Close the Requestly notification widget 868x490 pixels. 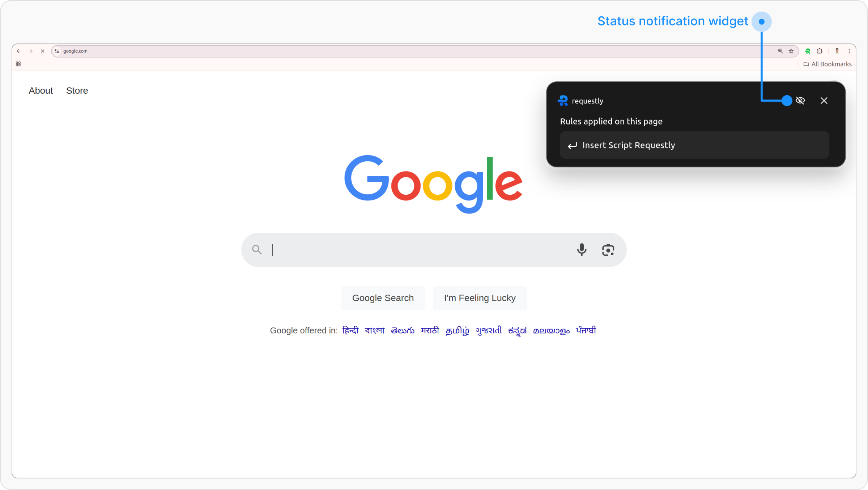(x=824, y=101)
